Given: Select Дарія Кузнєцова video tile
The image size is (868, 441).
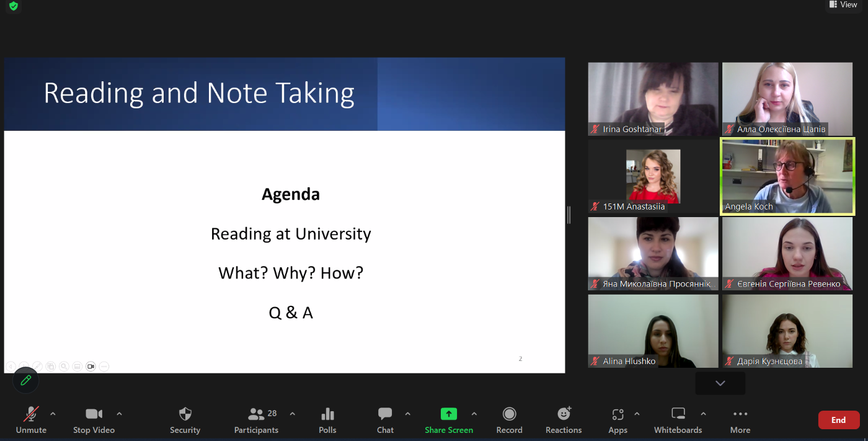Looking at the screenshot, I should click(x=787, y=331).
